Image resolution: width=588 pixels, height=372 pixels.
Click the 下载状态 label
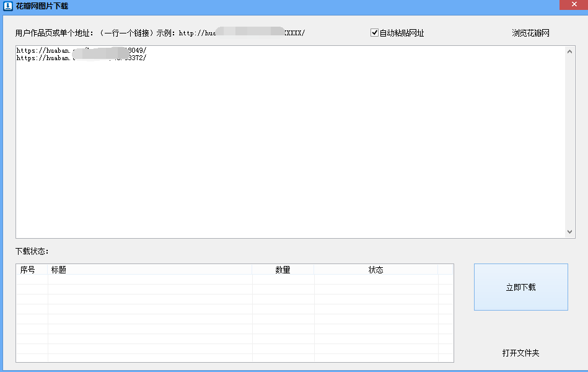[32, 251]
